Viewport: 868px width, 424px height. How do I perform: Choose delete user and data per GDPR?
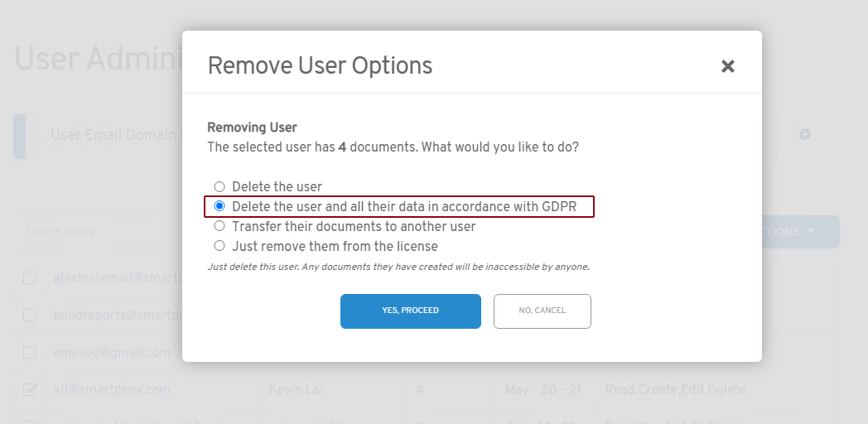219,206
